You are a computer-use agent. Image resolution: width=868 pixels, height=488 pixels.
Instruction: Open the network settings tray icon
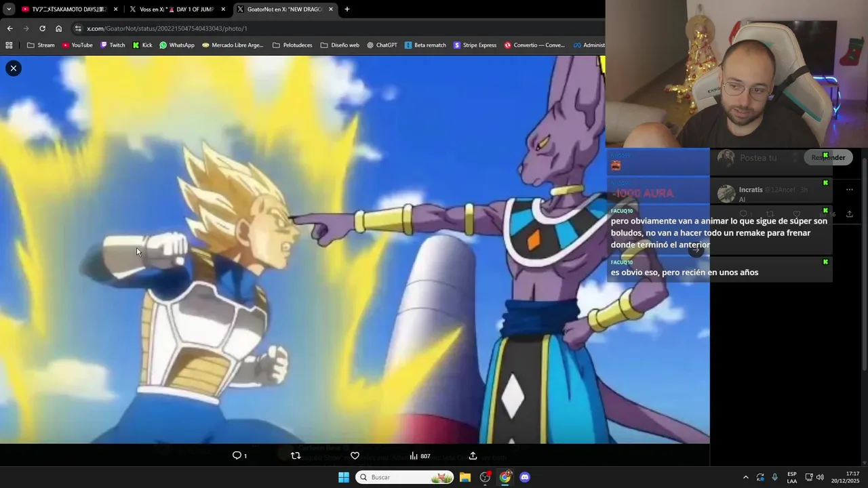tap(809, 477)
